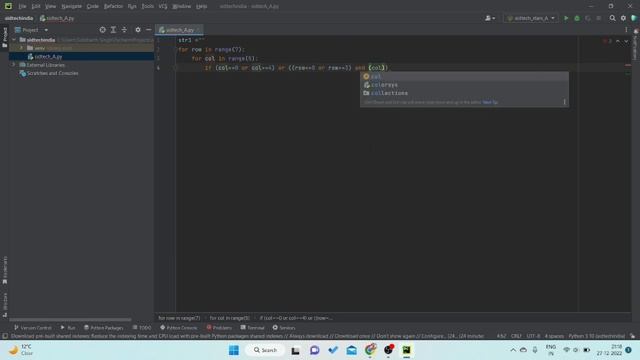Open Search Everywhere magnifier icon
The height and width of the screenshot is (360, 640).
click(x=612, y=18)
